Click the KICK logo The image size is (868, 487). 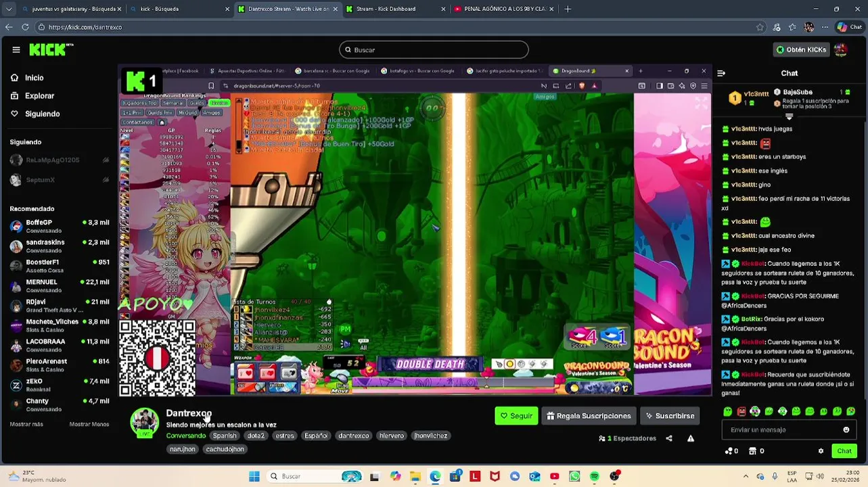click(51, 49)
